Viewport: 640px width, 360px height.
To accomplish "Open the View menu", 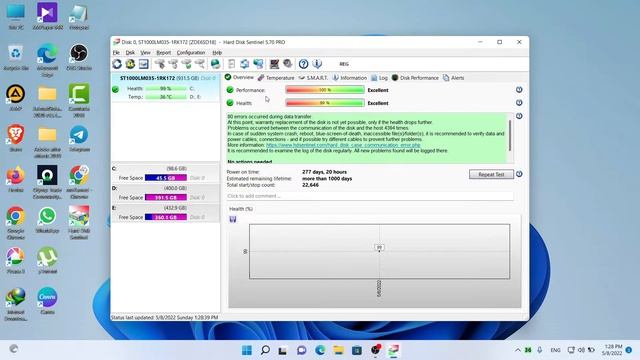I will tap(145, 53).
